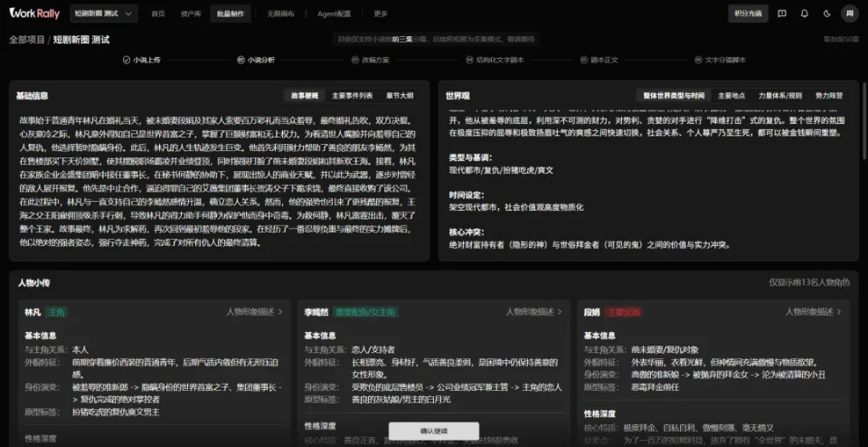
Task: Switch to the 主要事件列表 tab
Action: pos(352,95)
